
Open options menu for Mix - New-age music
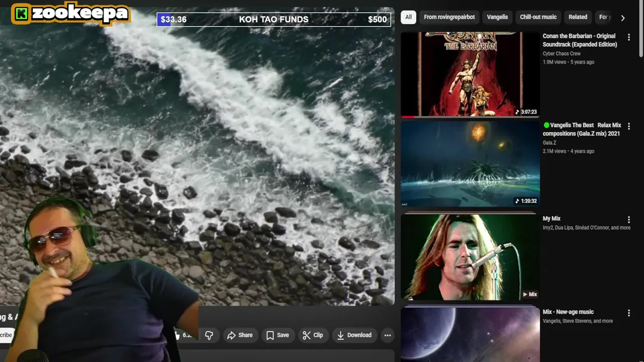pos(628,313)
